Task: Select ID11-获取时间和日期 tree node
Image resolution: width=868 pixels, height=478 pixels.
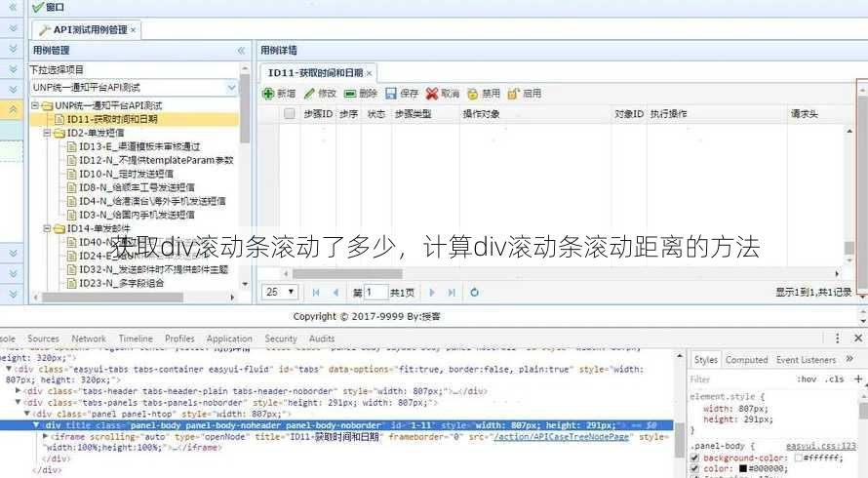Action: pyautogui.click(x=112, y=119)
